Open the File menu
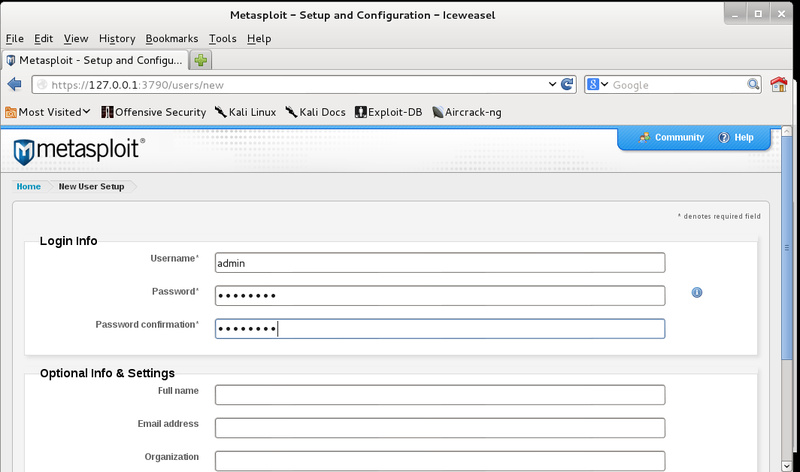 (x=14, y=39)
